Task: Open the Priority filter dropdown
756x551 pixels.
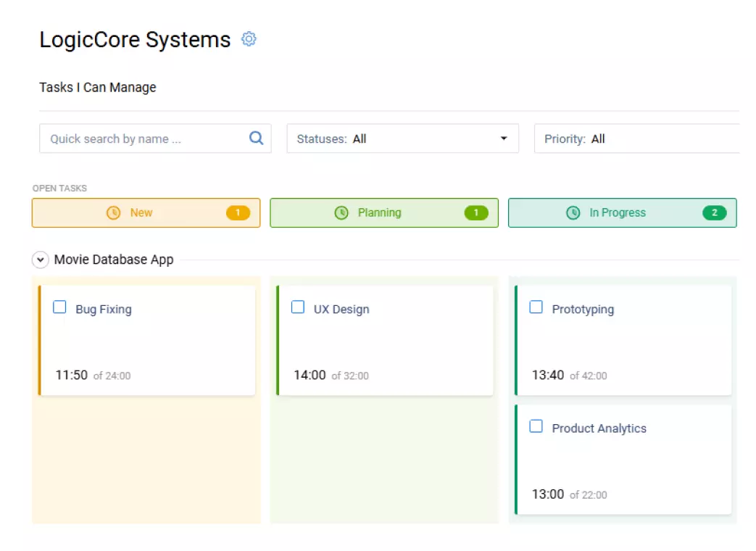Action: (x=638, y=138)
